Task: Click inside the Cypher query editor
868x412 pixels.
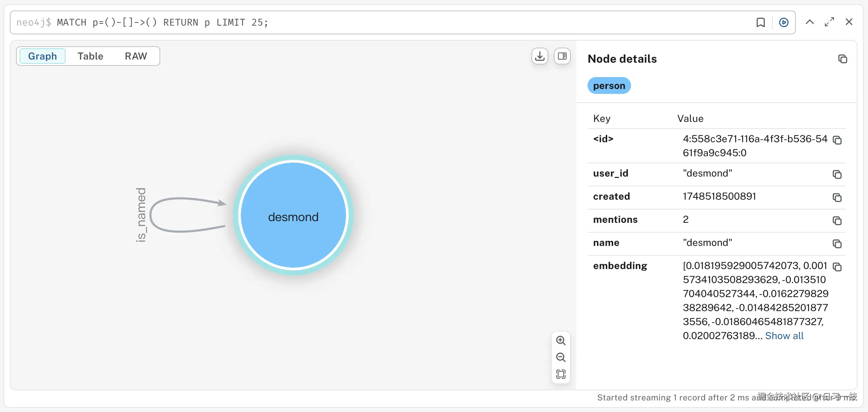Action: 245,22
